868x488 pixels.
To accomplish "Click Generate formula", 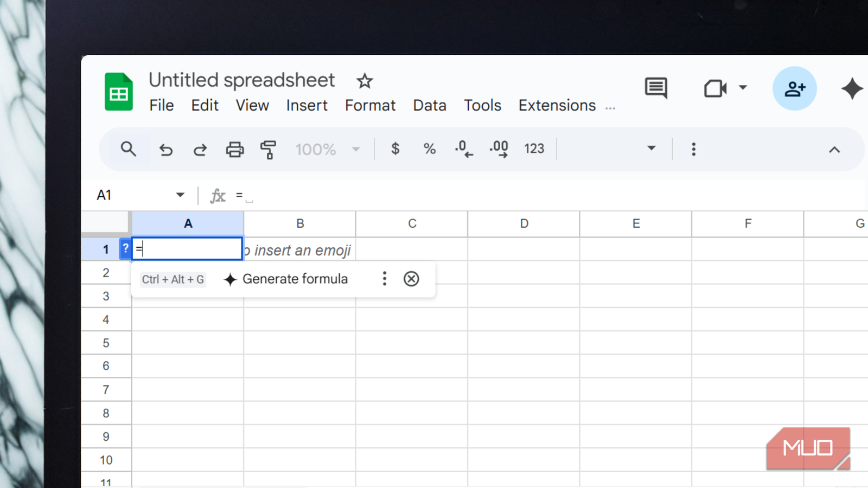I will pyautogui.click(x=296, y=279).
